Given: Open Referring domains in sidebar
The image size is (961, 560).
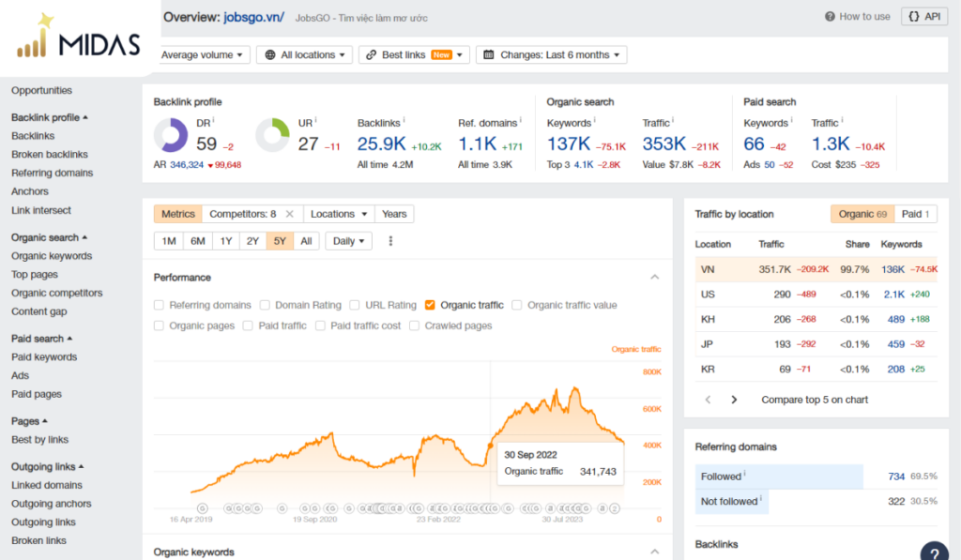Looking at the screenshot, I should 53,173.
